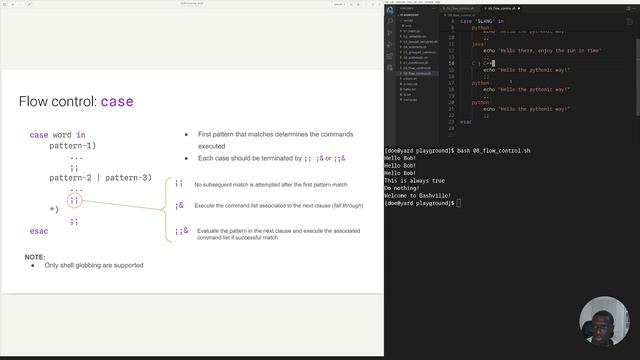This screenshot has height=360, width=640.
Task: Click the split editor icon in VS Code
Action: coord(629,8)
